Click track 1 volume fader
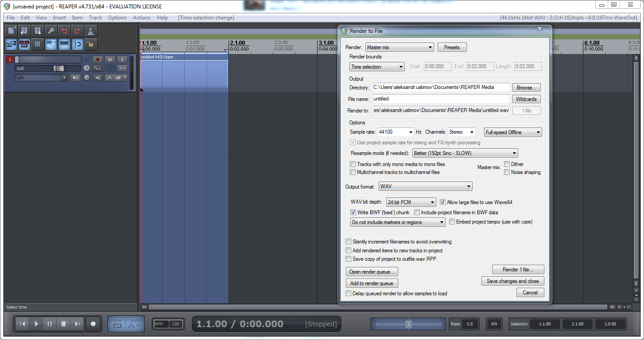644x340 pixels. tap(58, 69)
